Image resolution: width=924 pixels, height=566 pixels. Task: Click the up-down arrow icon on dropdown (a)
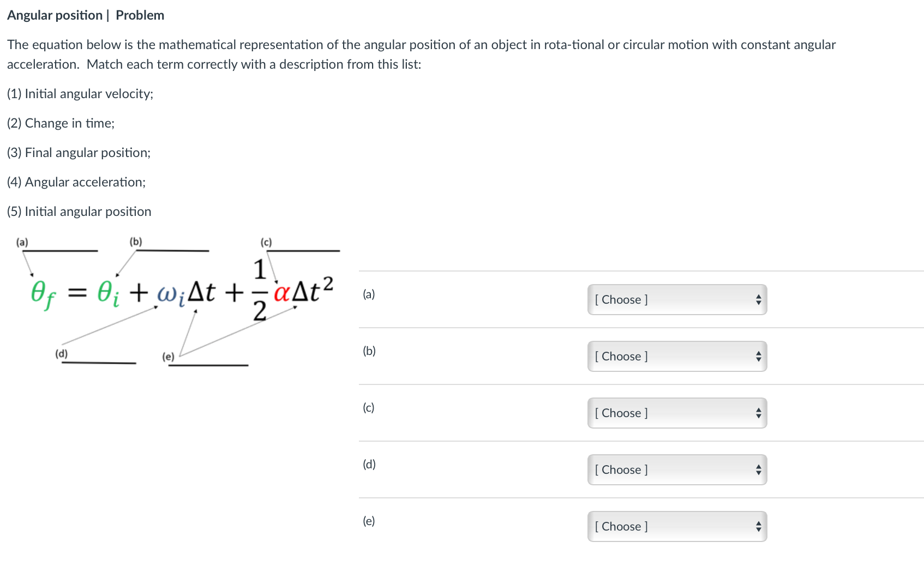758,299
